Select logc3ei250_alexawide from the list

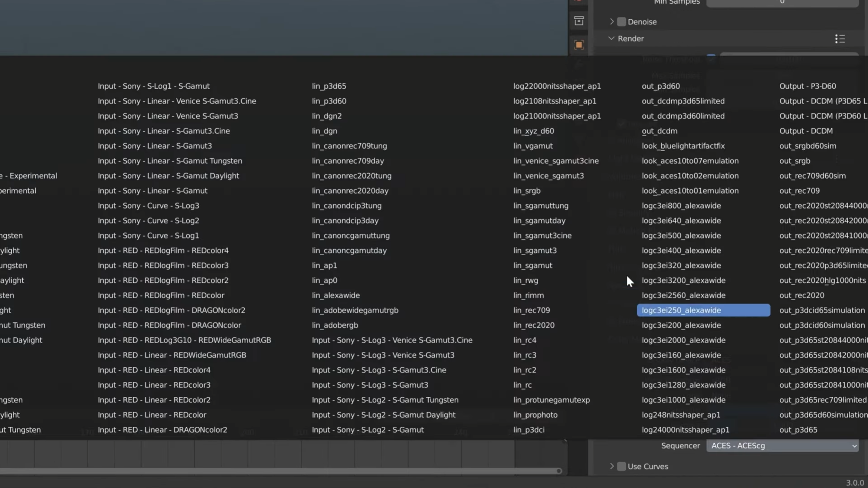click(703, 310)
